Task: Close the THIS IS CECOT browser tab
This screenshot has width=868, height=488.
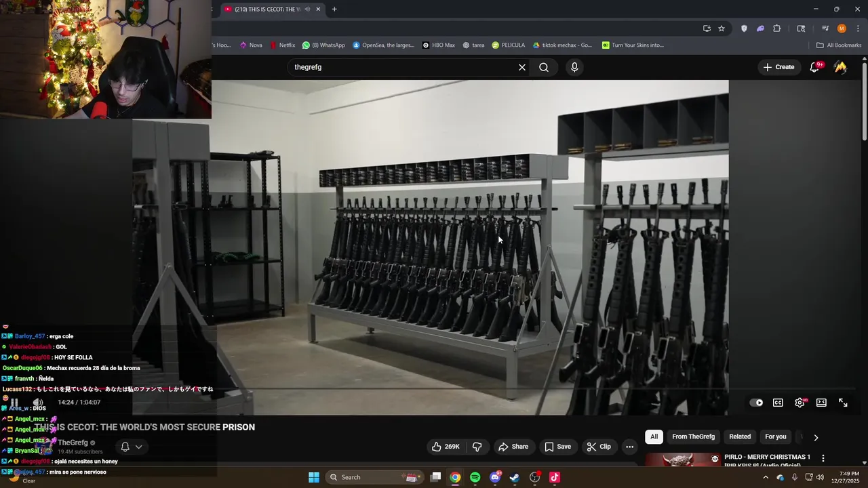Action: (318, 9)
